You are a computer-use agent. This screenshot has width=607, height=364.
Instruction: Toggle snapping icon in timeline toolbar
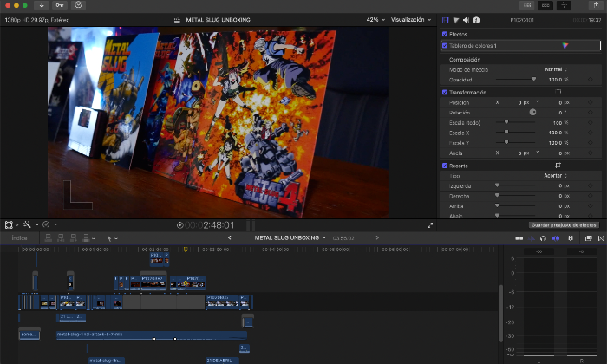point(556,238)
